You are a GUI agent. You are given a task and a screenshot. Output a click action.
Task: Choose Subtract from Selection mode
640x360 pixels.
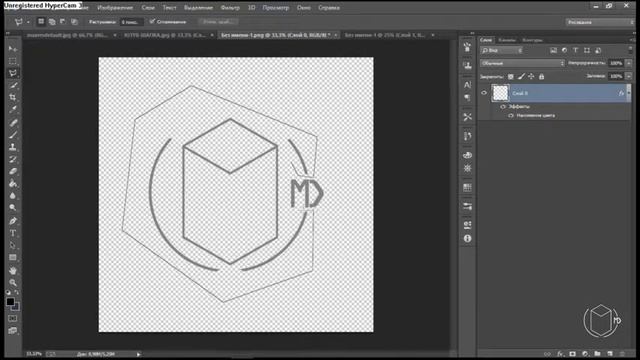[x=63, y=22]
